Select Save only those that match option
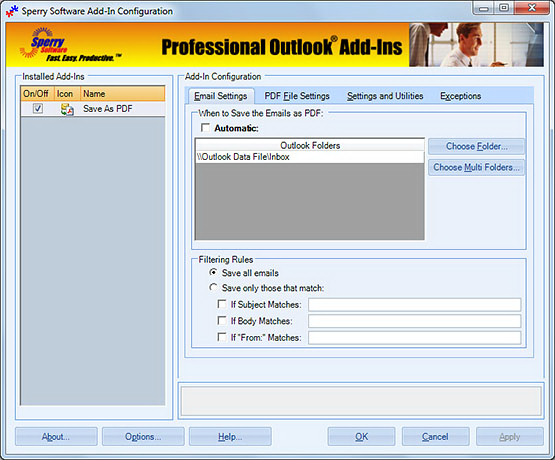The height and width of the screenshot is (460, 555). (x=213, y=287)
